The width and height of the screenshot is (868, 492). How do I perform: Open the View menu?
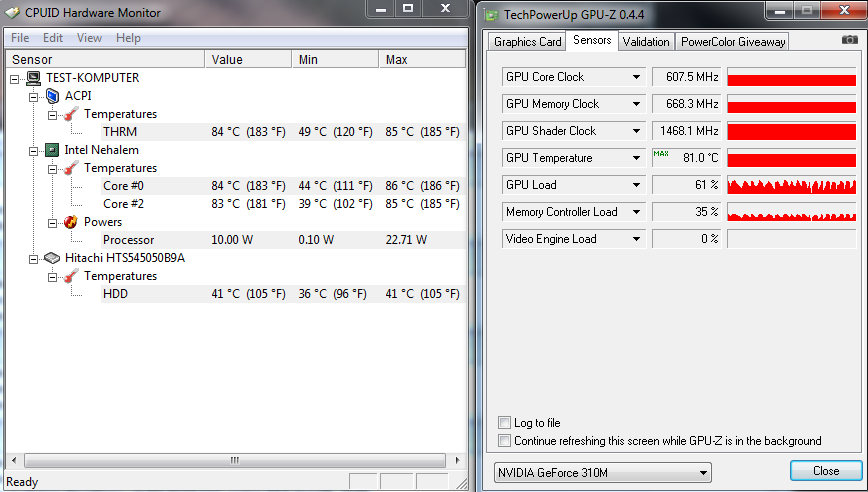coord(89,38)
